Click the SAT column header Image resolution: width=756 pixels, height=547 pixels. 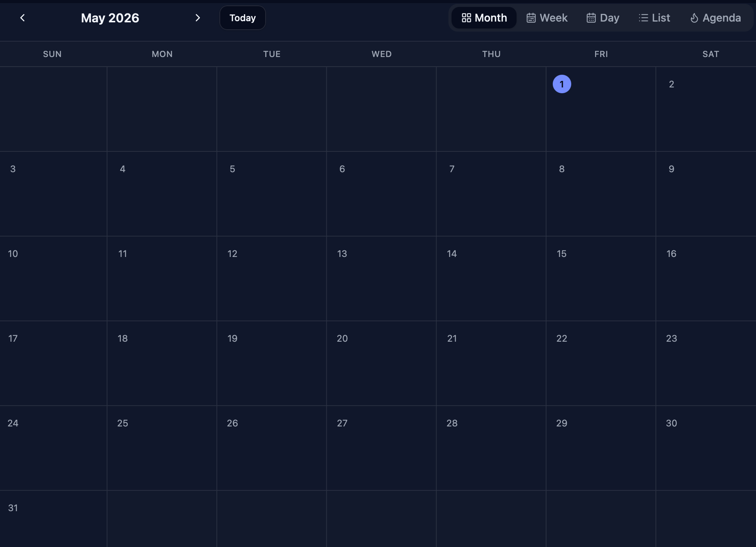(x=711, y=54)
